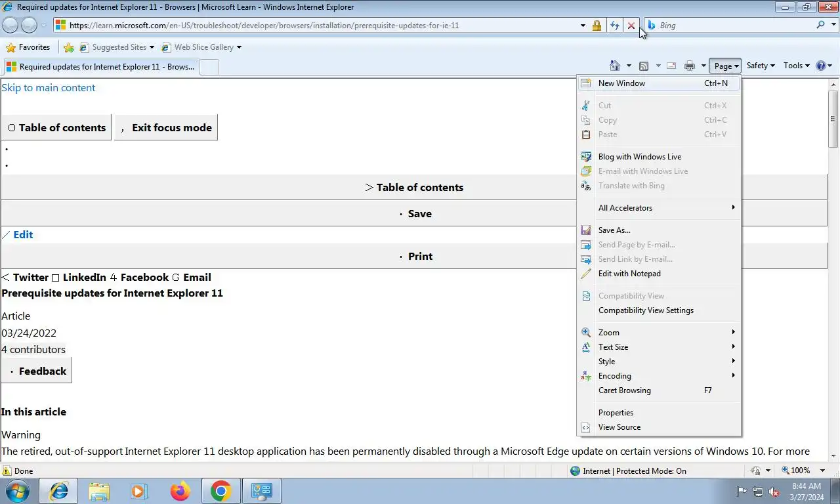The height and width of the screenshot is (504, 840).
Task: Toggle Caret Browsing in Page menu
Action: [x=659, y=390]
